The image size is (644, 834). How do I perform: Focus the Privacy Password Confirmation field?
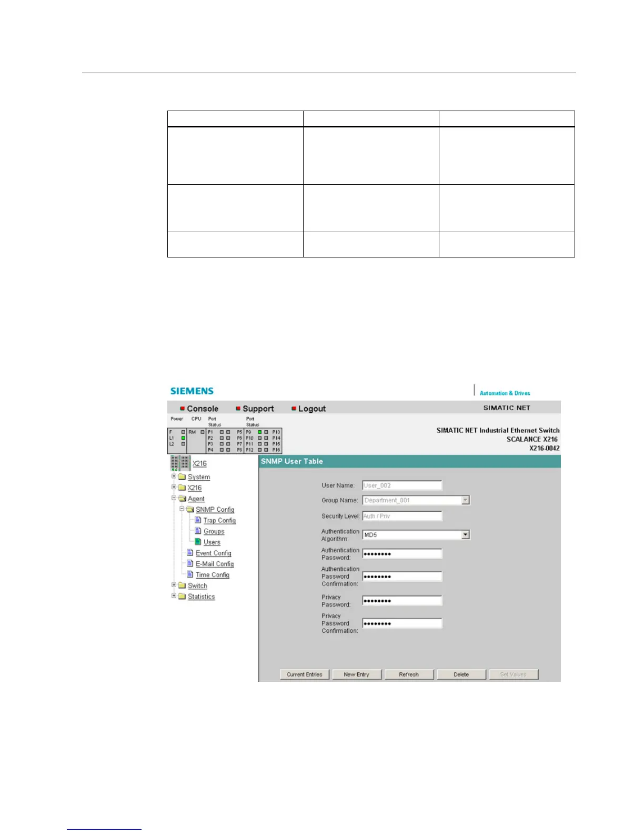pyautogui.click(x=402, y=623)
